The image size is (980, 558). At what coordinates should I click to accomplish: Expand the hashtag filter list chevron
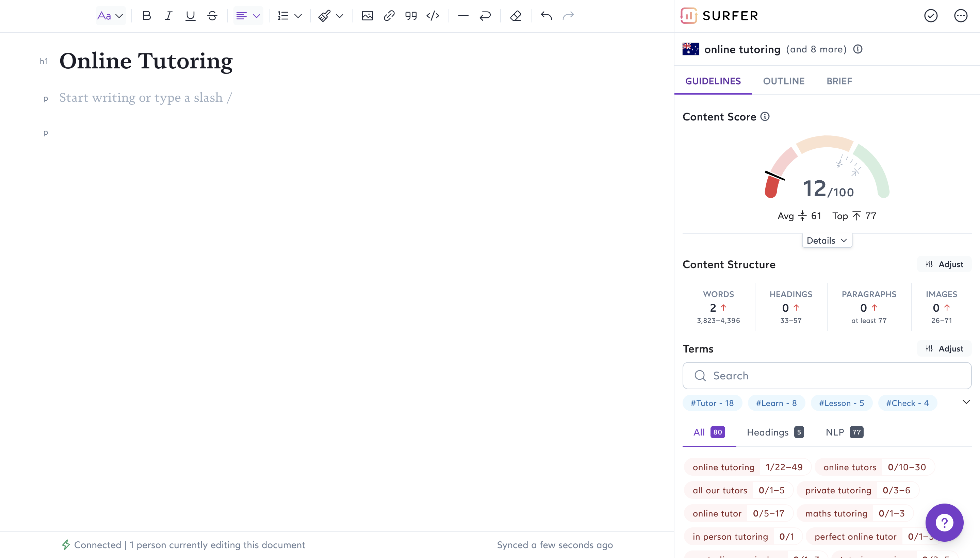click(x=966, y=401)
